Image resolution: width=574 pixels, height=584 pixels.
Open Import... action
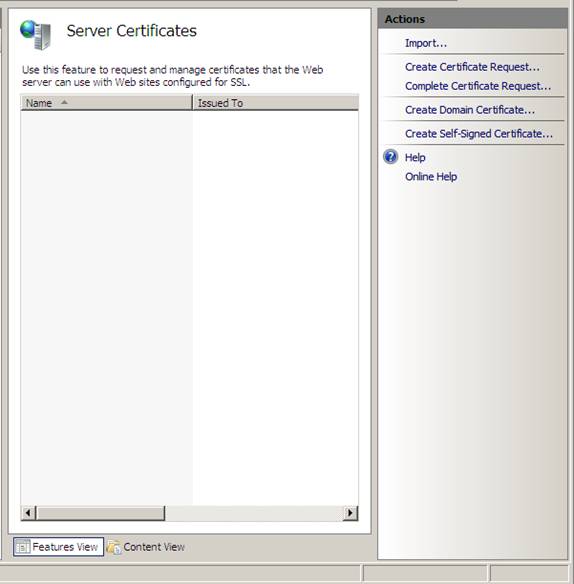click(x=426, y=43)
